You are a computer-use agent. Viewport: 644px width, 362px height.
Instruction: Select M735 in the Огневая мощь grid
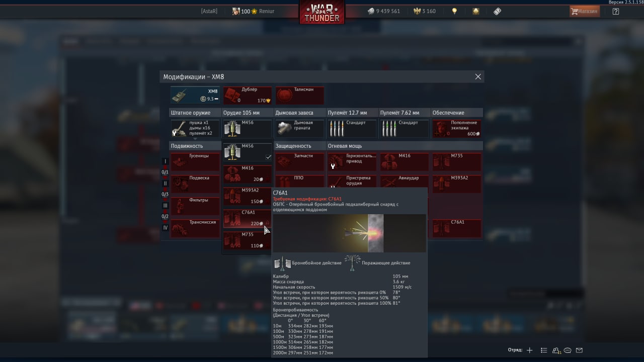(456, 162)
